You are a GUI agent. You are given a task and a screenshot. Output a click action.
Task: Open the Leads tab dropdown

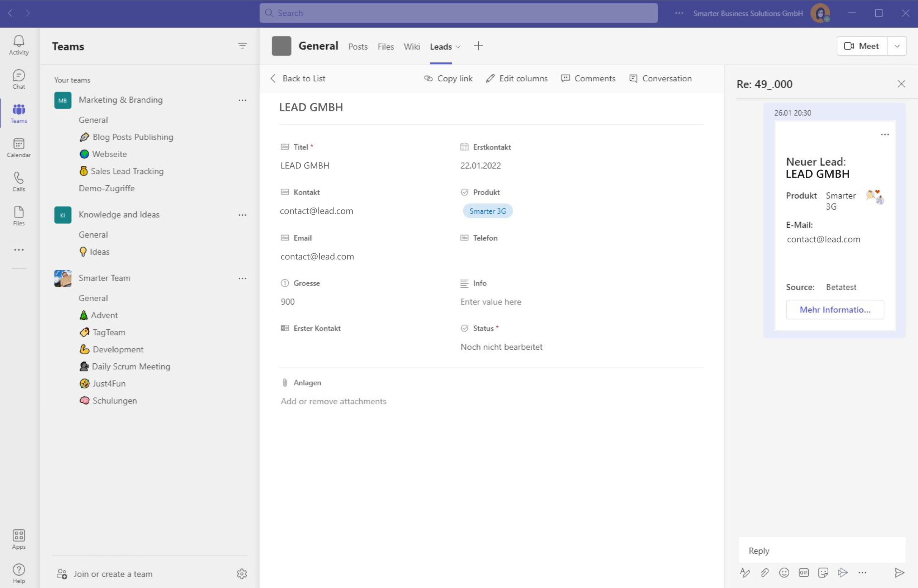[x=458, y=47]
